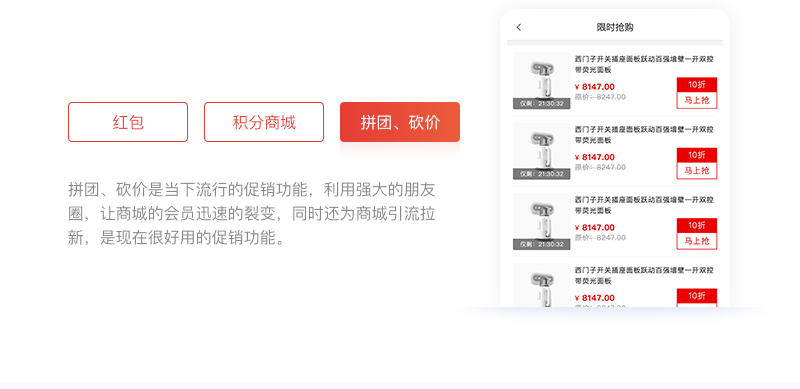Click the second product's 原价 8247.00 text
Viewport: 800px width, 389px height.
pos(600,167)
